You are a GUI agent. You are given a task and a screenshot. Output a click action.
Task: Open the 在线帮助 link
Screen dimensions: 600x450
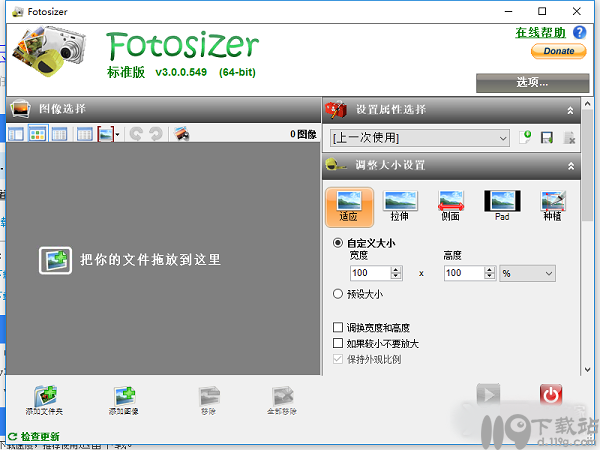point(540,33)
